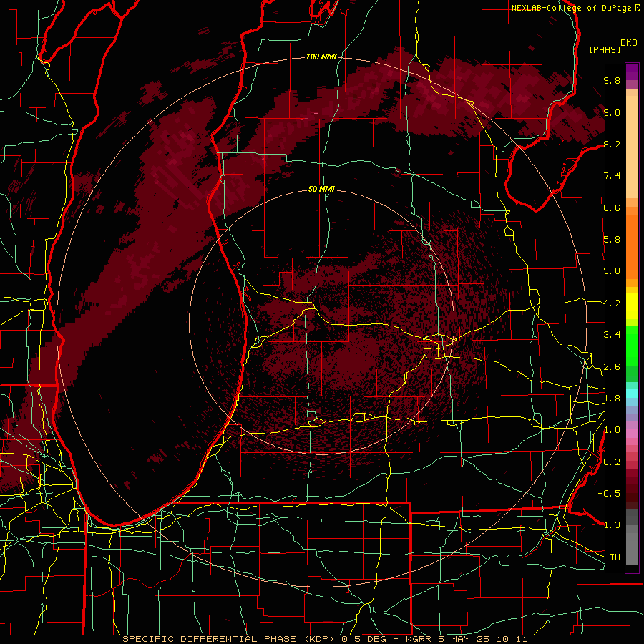The height and width of the screenshot is (644, 644).
Task: Click the DKD label above the color scale
Action: 629,43
